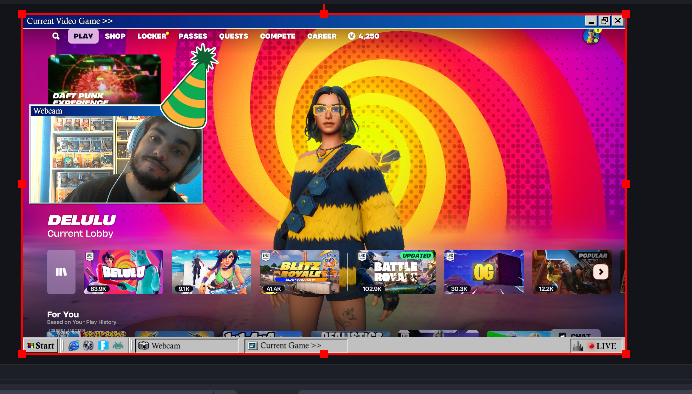This screenshot has width=692, height=394.
Task: Click the Webcam window title bar
Action: 97,111
